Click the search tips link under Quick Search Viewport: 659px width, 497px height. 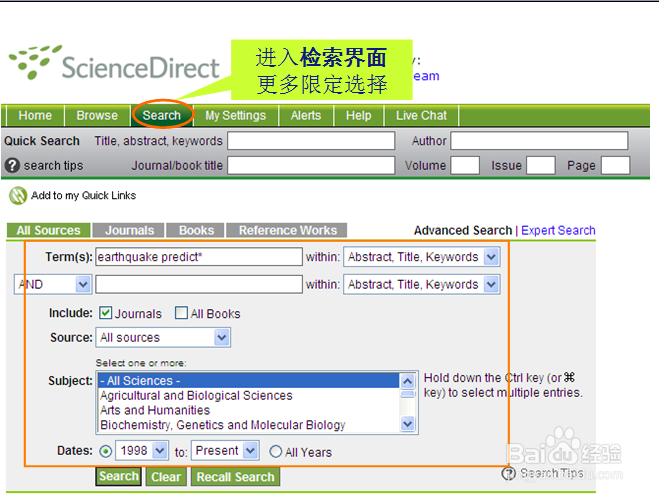point(53,166)
